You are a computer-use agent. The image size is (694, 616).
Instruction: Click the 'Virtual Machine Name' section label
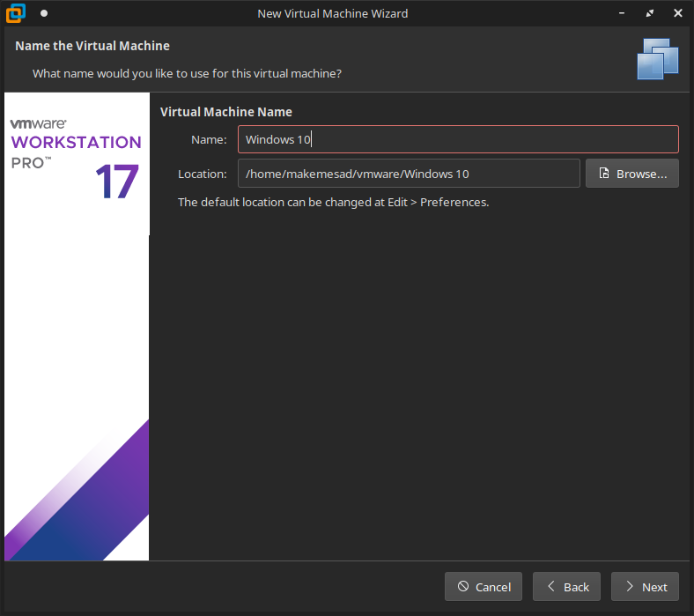[226, 112]
